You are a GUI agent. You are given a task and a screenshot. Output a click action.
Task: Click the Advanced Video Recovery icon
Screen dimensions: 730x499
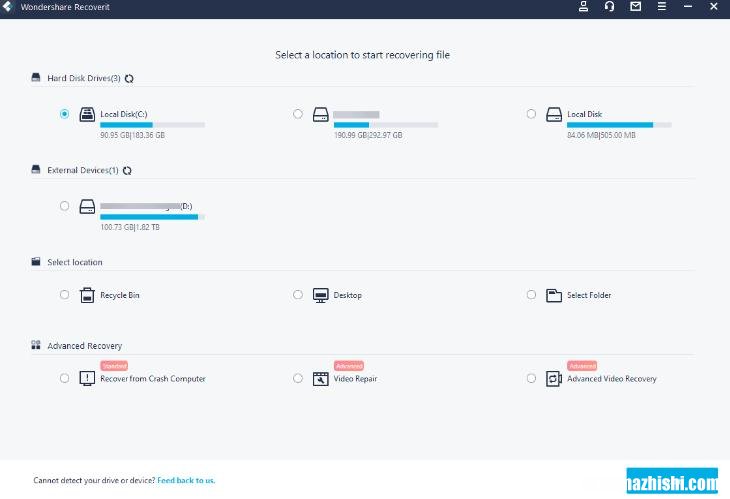click(x=554, y=378)
